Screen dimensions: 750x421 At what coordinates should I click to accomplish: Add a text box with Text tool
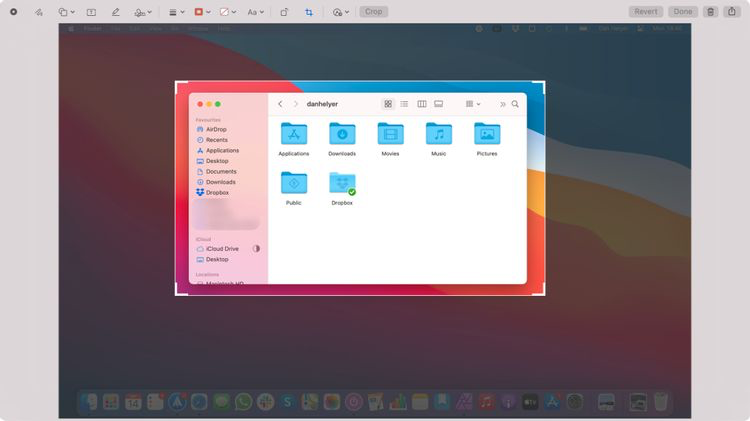click(91, 12)
